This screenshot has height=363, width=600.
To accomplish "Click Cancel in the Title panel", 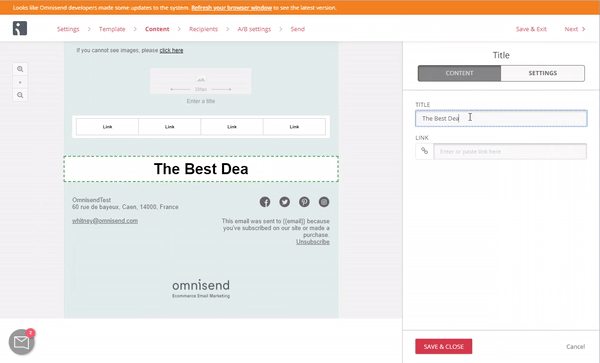I will (576, 347).
